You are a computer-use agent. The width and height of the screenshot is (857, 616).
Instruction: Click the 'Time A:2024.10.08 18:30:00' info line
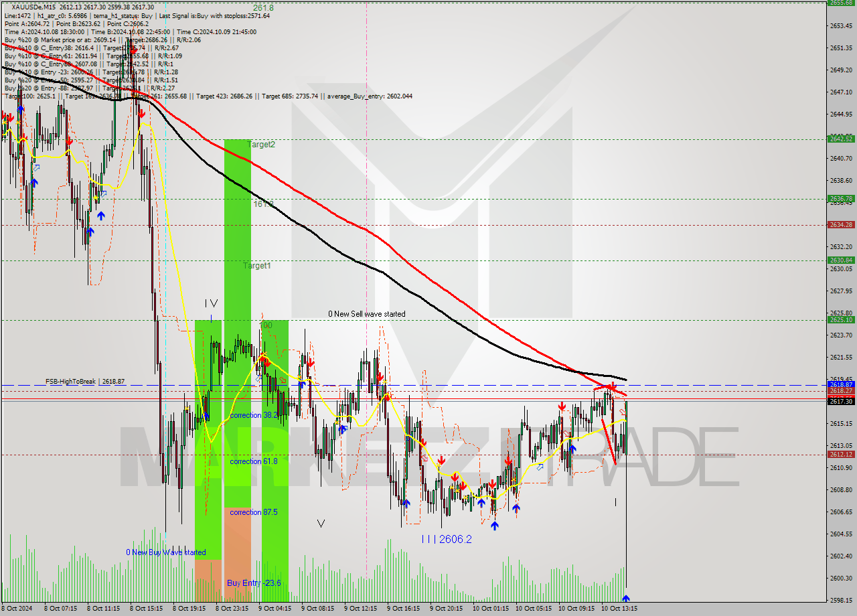[x=130, y=31]
